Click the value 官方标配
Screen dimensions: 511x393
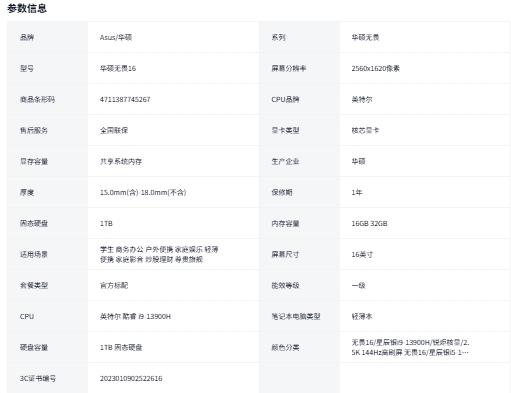click(x=114, y=285)
